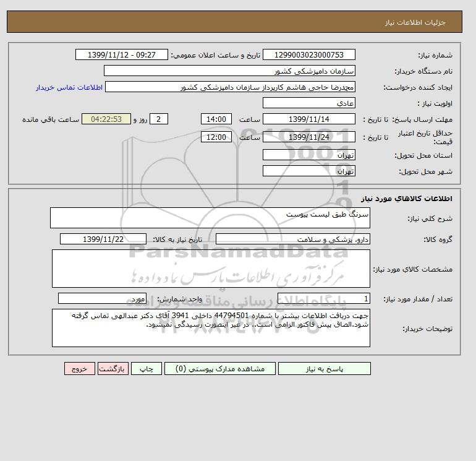This screenshot has width=476, height=461.
Task: Click the بازگشت back button
Action: [113, 369]
